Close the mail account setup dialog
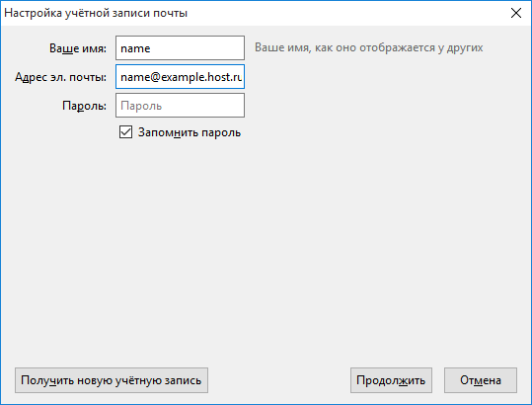Screen dimensions: 532x405 coord(516,13)
